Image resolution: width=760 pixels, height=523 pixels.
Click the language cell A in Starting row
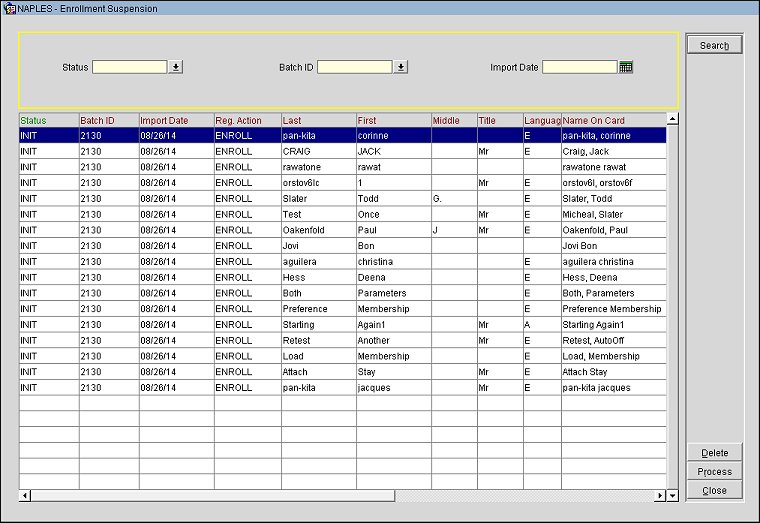(542, 325)
